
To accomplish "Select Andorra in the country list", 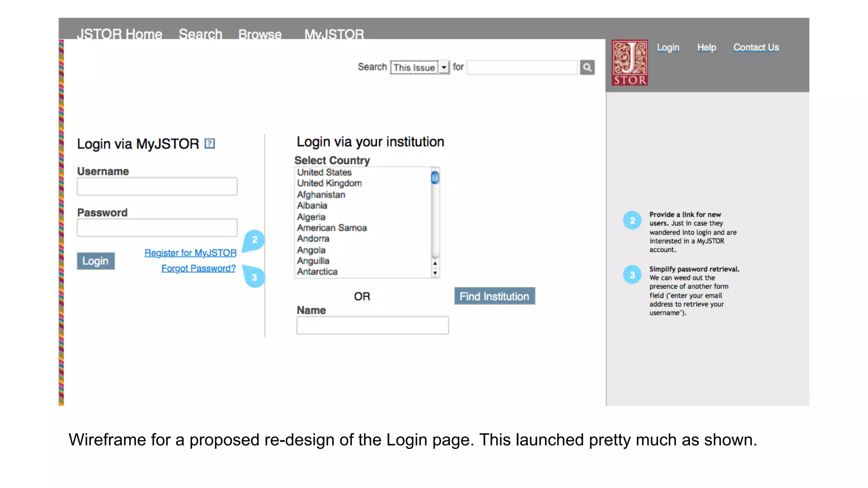I will pos(313,239).
